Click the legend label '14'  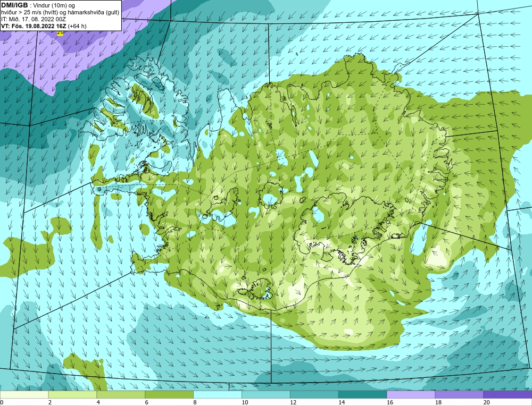tap(342, 402)
